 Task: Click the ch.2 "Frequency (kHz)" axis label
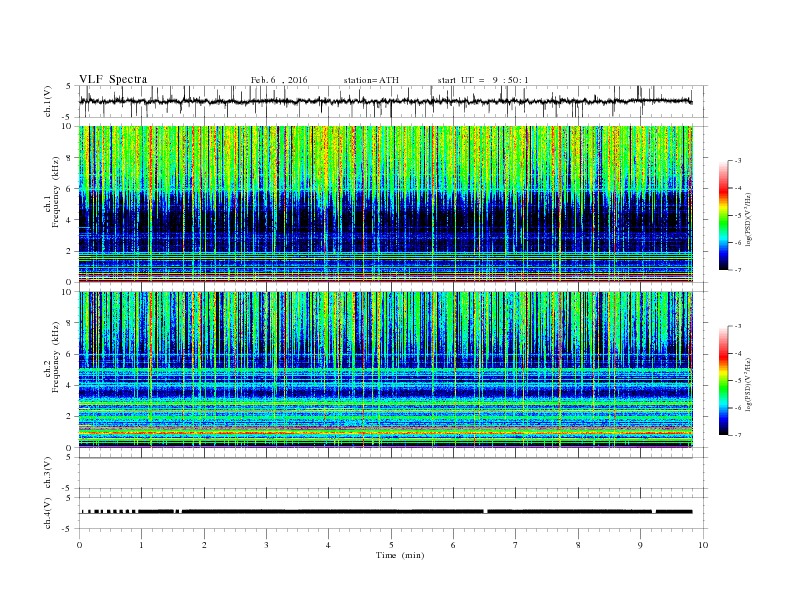(56, 357)
